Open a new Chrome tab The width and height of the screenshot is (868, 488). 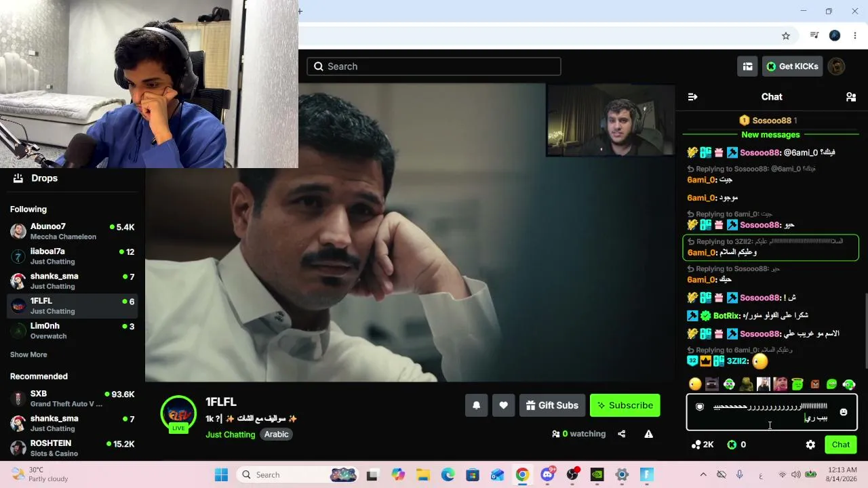tap(300, 11)
